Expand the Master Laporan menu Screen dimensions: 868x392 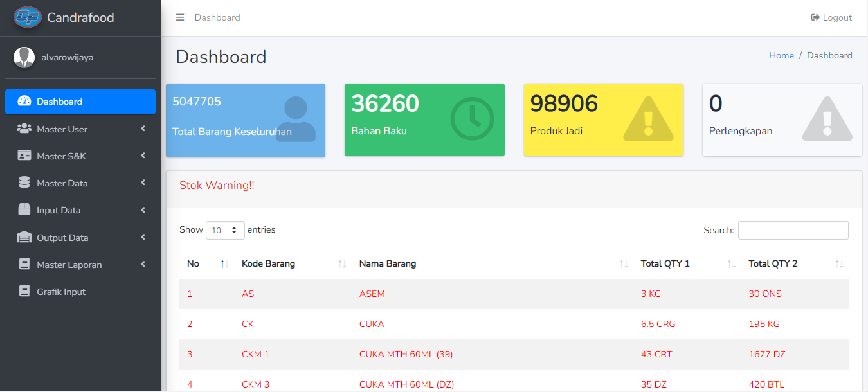[x=69, y=265]
